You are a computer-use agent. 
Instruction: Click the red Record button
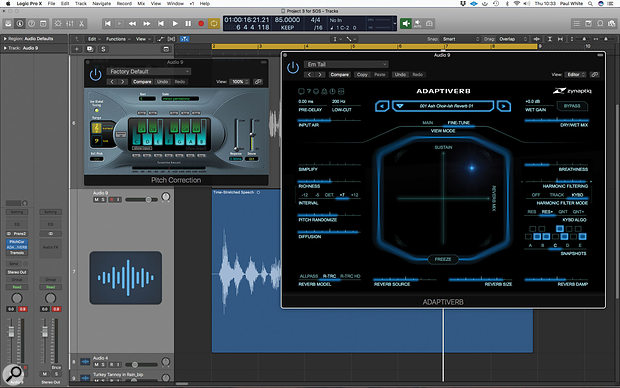click(201, 24)
